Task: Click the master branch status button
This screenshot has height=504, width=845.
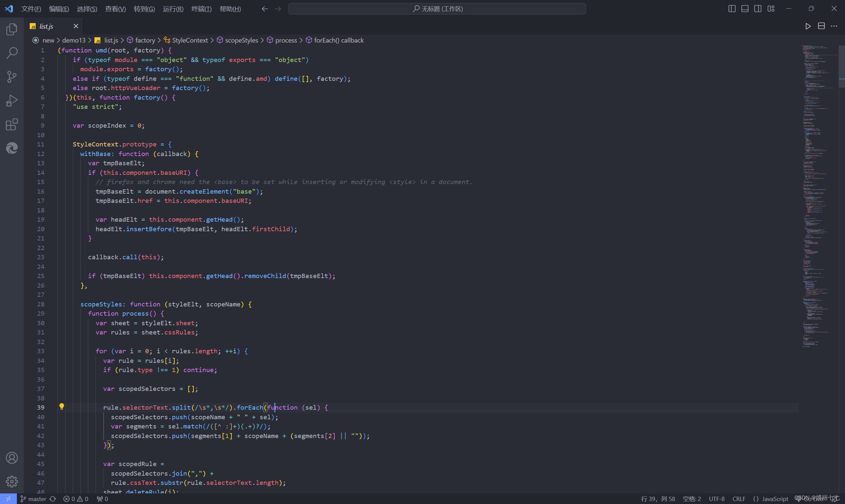Action: point(33,499)
